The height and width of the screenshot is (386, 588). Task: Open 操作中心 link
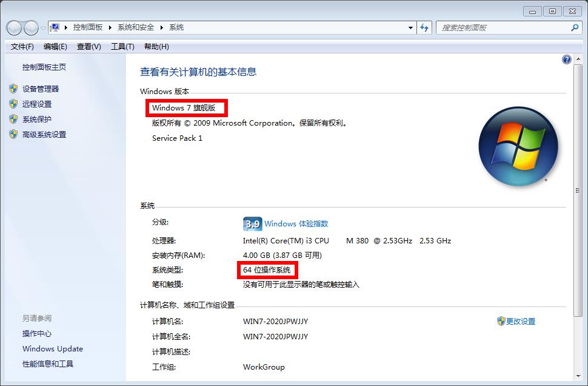[x=37, y=333]
